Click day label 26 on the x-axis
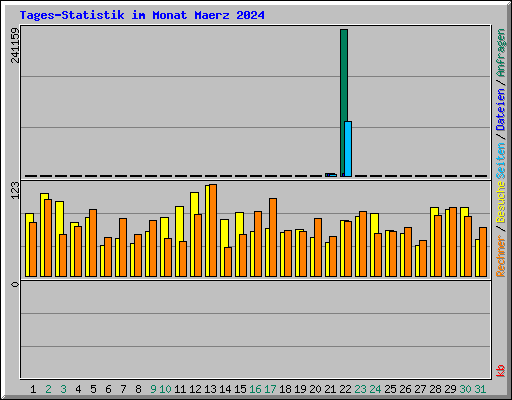 tap(405, 389)
